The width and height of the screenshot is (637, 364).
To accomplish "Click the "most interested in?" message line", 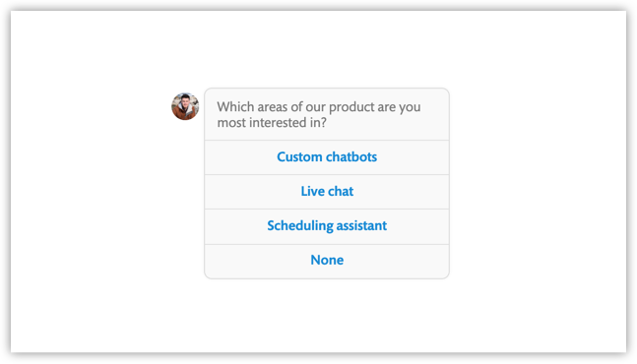I will click(x=272, y=123).
